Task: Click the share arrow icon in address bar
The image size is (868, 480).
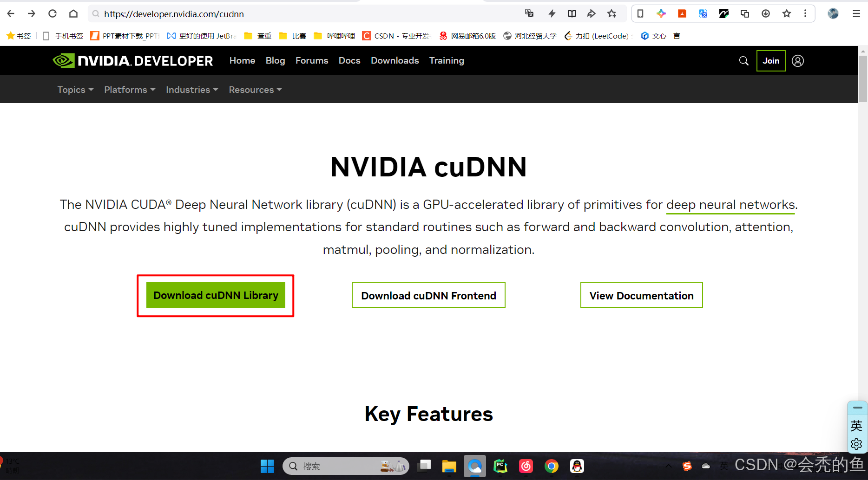Action: coord(592,13)
